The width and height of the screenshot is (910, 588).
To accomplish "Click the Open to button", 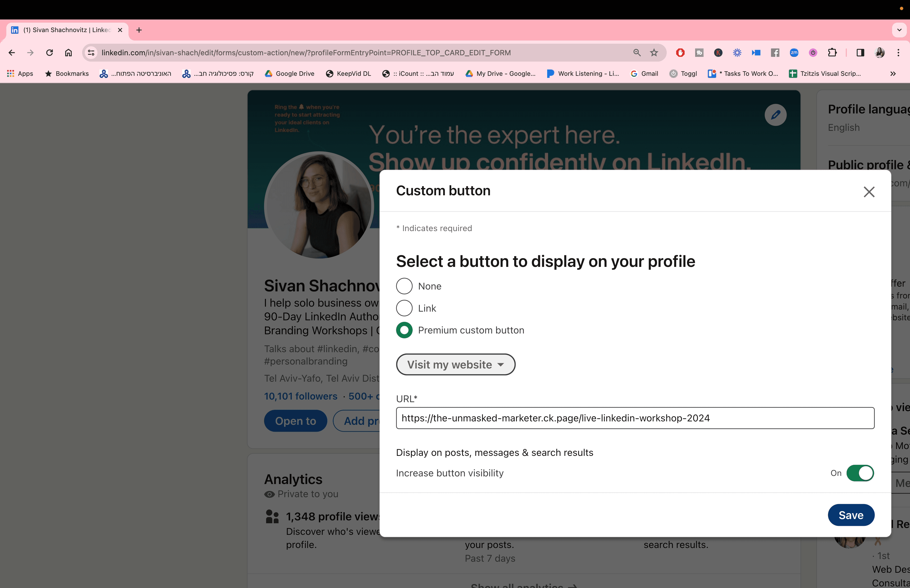I will (x=296, y=421).
